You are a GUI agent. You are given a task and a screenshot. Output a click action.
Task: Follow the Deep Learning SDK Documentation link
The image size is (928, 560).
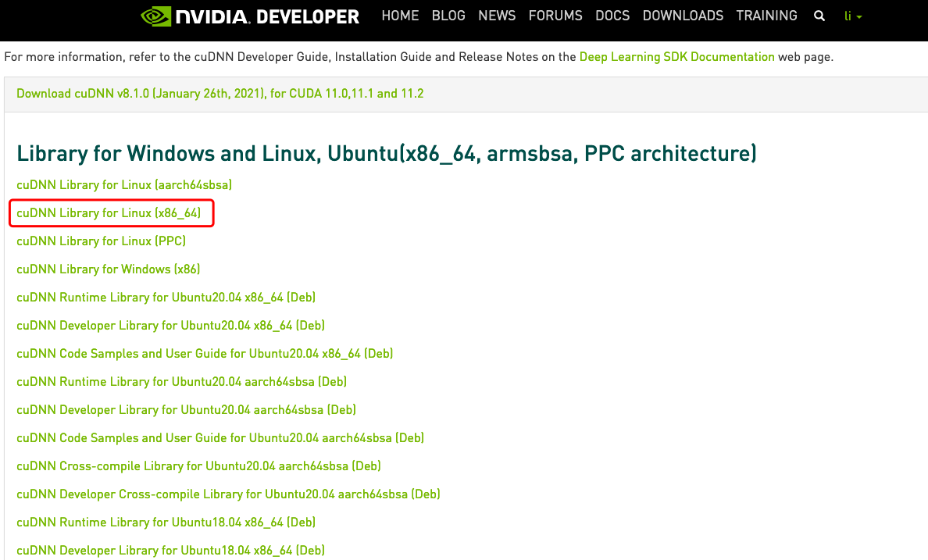pyautogui.click(x=676, y=57)
